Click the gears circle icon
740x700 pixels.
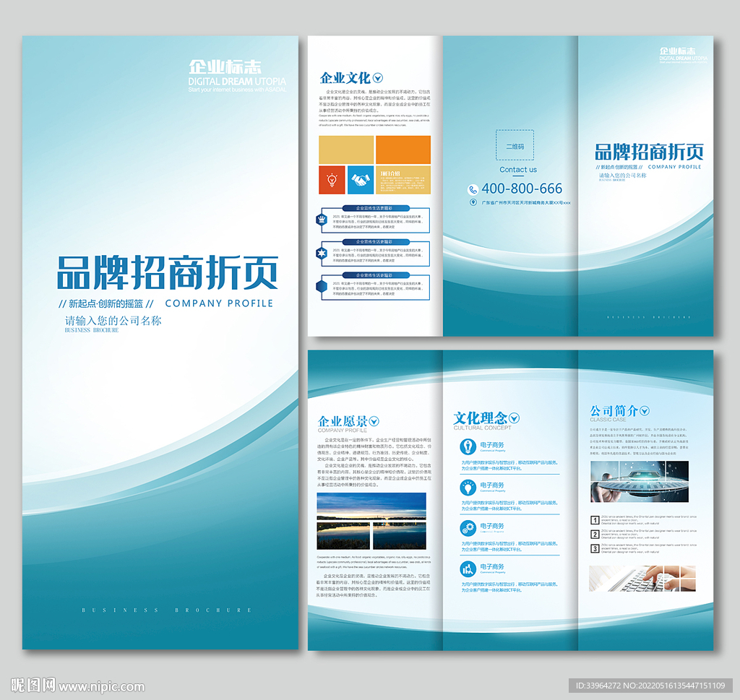pyautogui.click(x=468, y=528)
